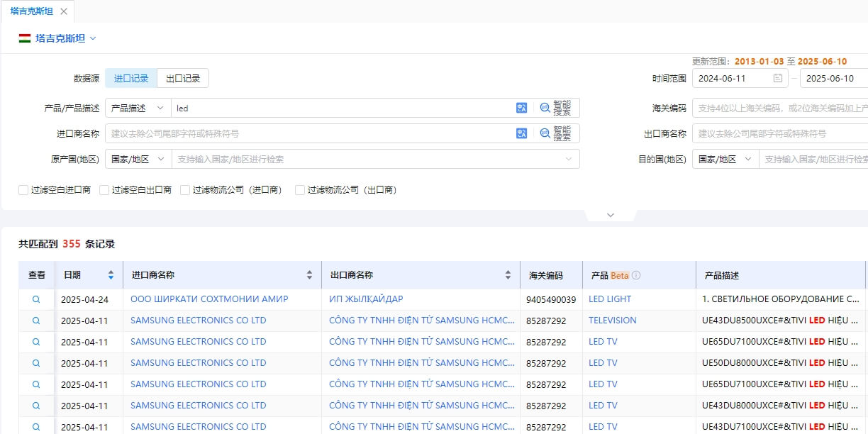
Task: Open importer ООО ШИРКАТИ СОХТМОНИИ АМИР
Action: pos(209,299)
